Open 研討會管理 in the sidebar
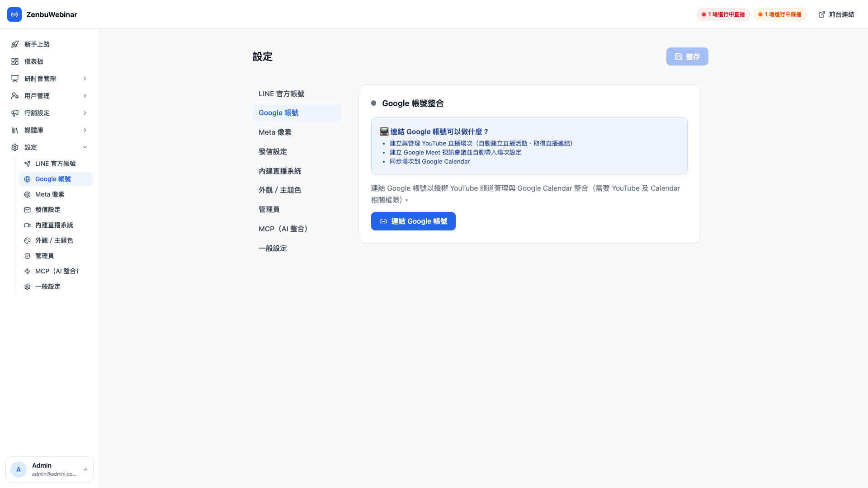The height and width of the screenshot is (488, 868). (50, 79)
